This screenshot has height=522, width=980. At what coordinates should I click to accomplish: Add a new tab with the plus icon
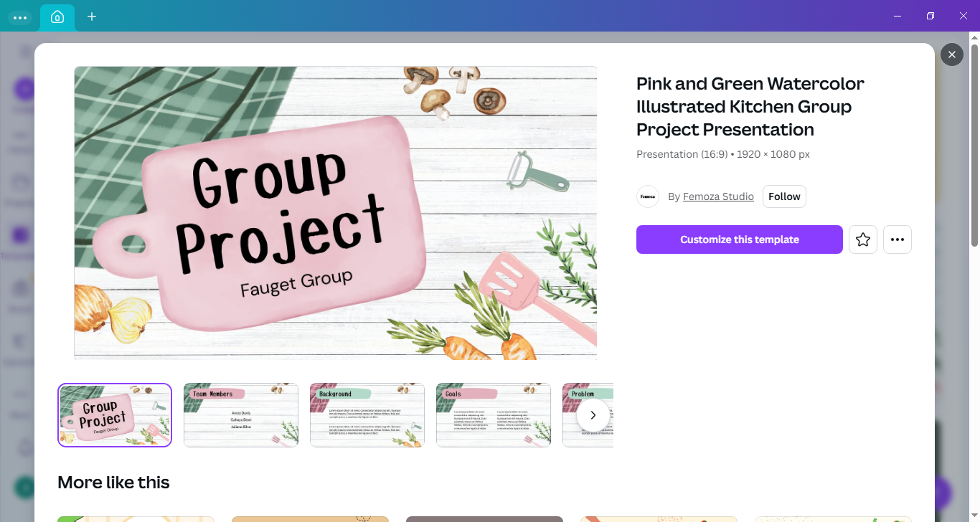[x=92, y=16]
